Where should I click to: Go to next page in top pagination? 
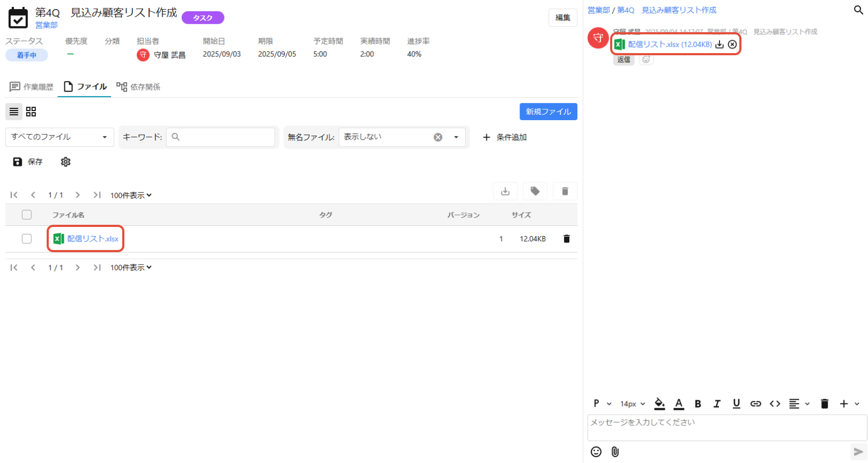click(78, 195)
